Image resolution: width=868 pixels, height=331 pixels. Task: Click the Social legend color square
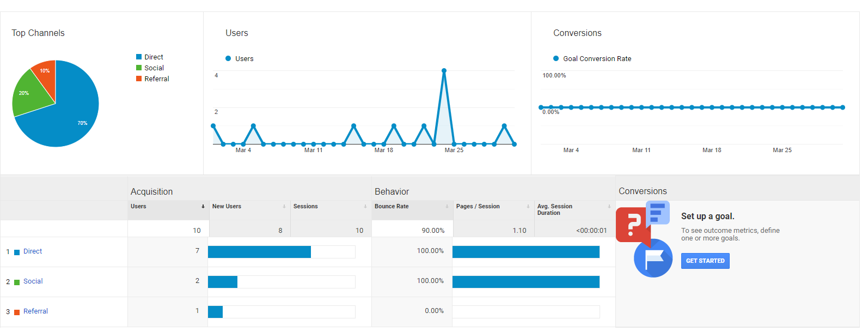(x=139, y=68)
